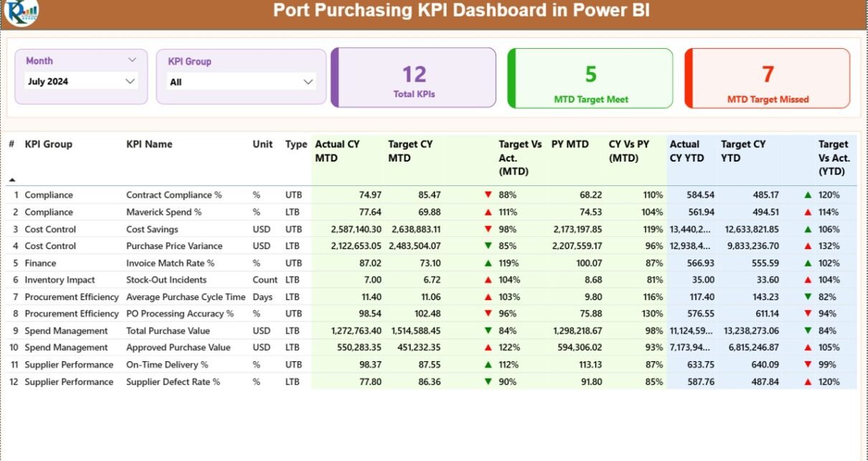
Task: Click green up arrow for Invoice Match Rate % MTD
Action: (x=488, y=263)
